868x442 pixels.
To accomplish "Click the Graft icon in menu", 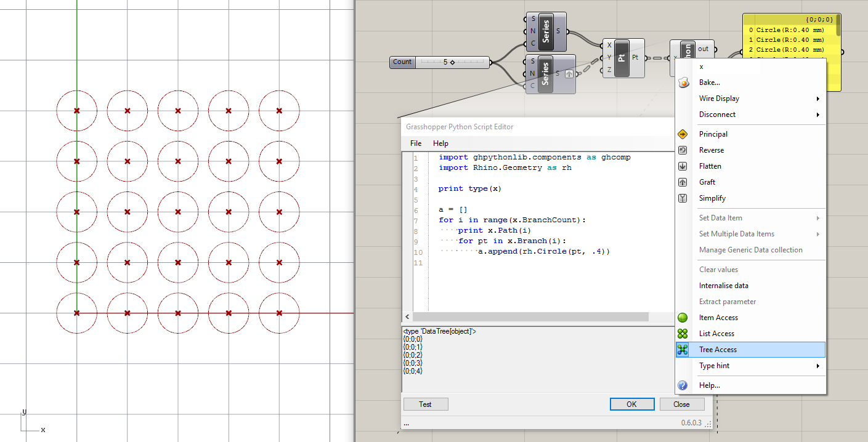I will click(683, 182).
